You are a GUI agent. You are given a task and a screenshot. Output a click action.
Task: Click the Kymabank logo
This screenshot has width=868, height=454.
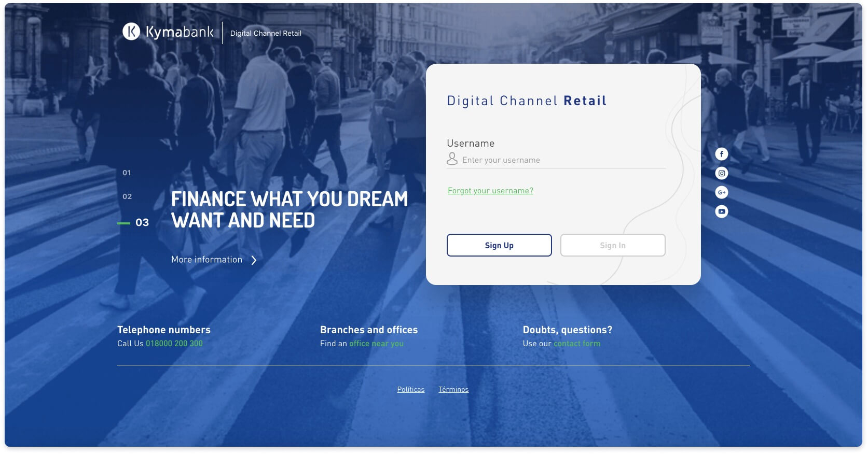click(x=168, y=32)
